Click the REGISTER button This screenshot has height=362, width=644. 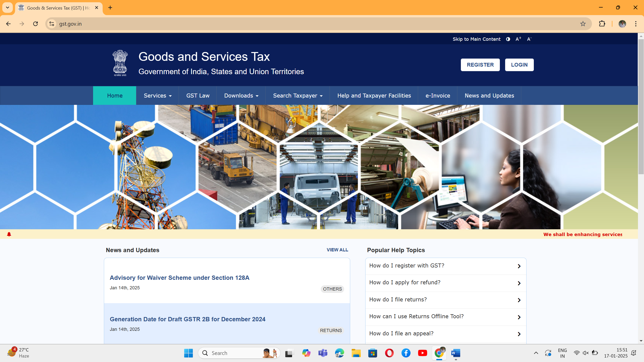(x=480, y=65)
